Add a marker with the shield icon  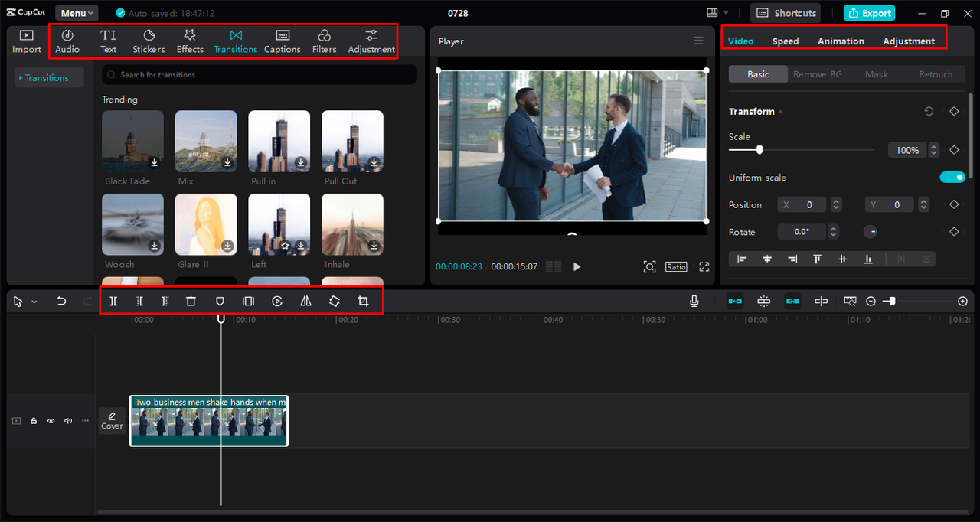click(x=220, y=302)
